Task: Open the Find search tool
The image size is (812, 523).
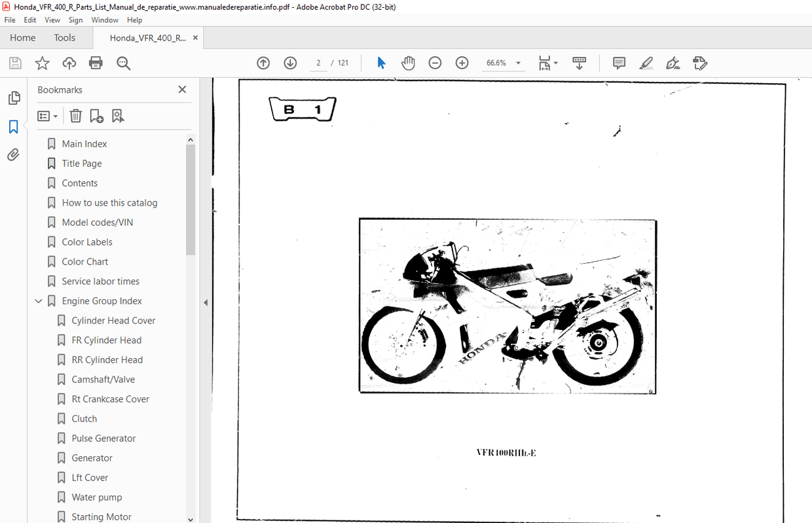Action: (x=123, y=63)
